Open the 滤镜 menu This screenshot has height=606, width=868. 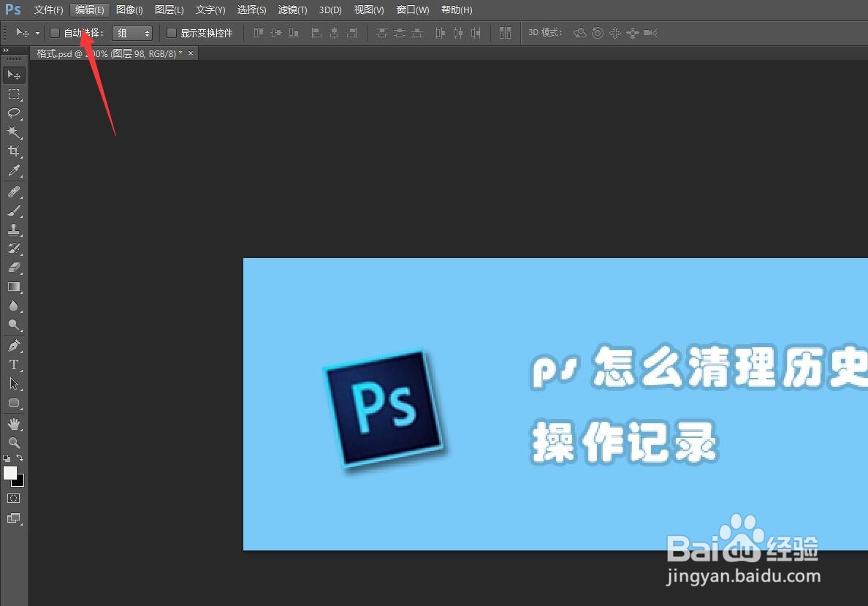pyautogui.click(x=292, y=10)
